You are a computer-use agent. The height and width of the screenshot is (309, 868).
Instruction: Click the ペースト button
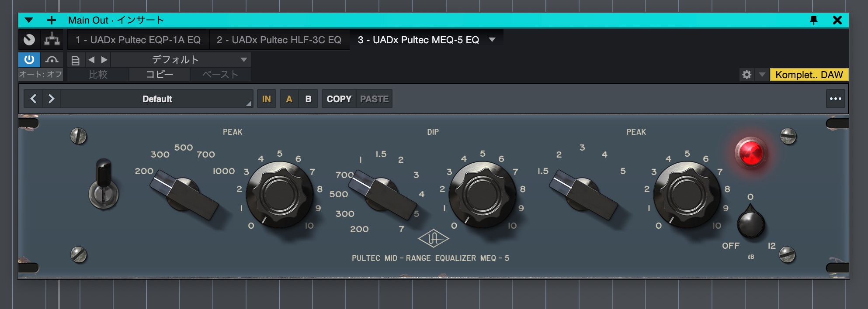coord(220,75)
